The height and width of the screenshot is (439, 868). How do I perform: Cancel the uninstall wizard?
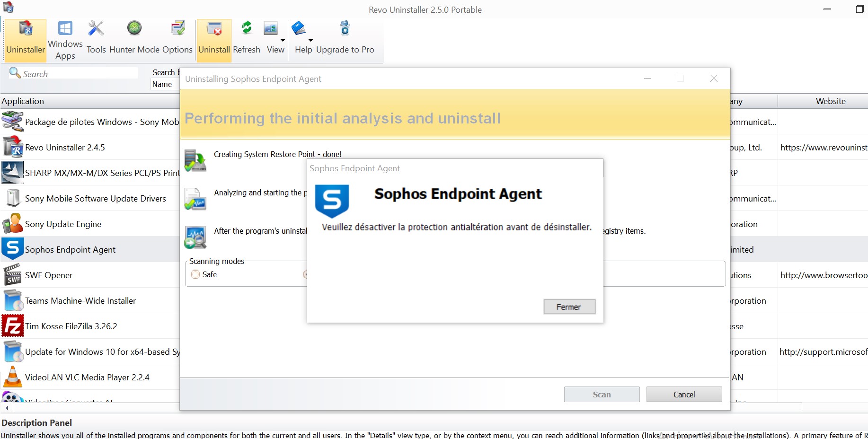[x=684, y=395]
